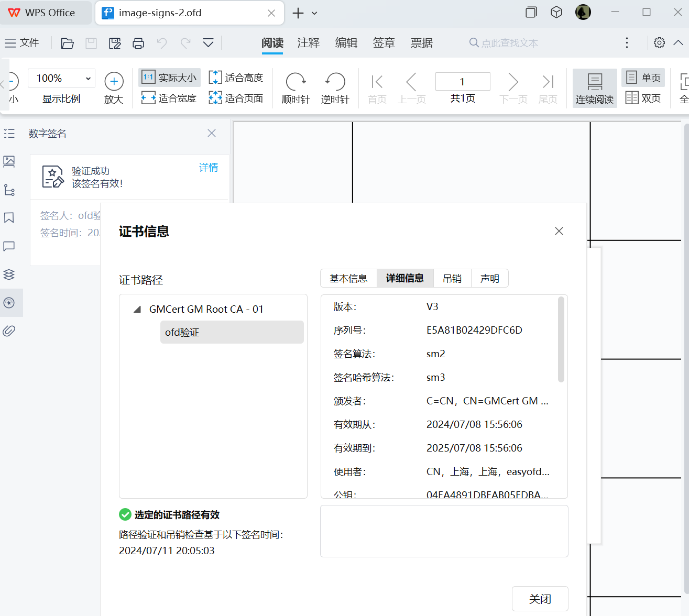This screenshot has height=616, width=689.
Task: Select 双页 double page layout
Action: [x=643, y=98]
